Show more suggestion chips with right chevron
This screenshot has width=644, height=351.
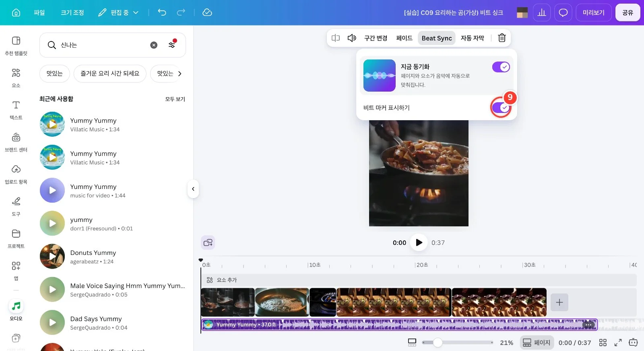pos(180,74)
